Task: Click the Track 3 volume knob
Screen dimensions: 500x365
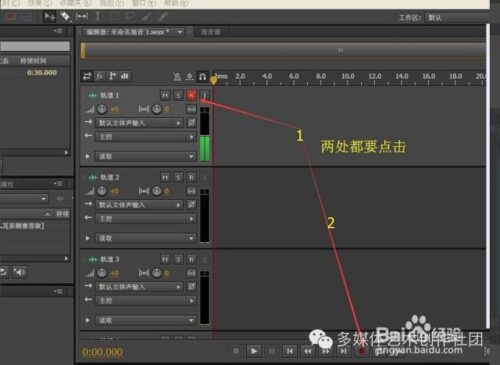Action: (x=102, y=273)
